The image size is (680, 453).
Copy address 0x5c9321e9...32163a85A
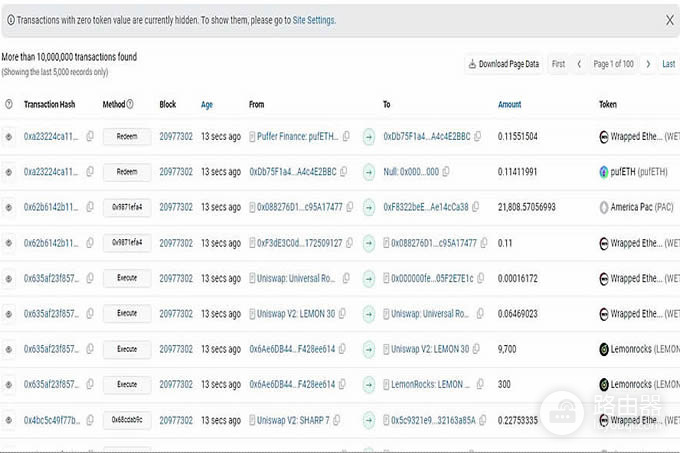point(483,420)
